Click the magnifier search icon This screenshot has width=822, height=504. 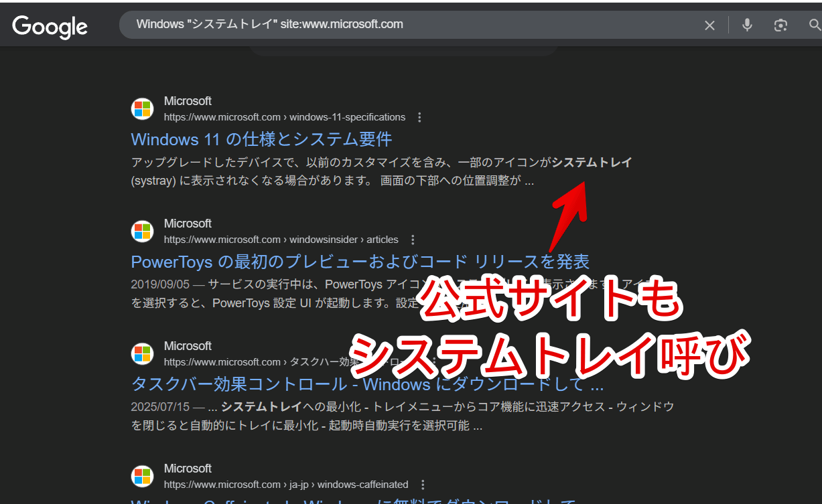coord(815,25)
